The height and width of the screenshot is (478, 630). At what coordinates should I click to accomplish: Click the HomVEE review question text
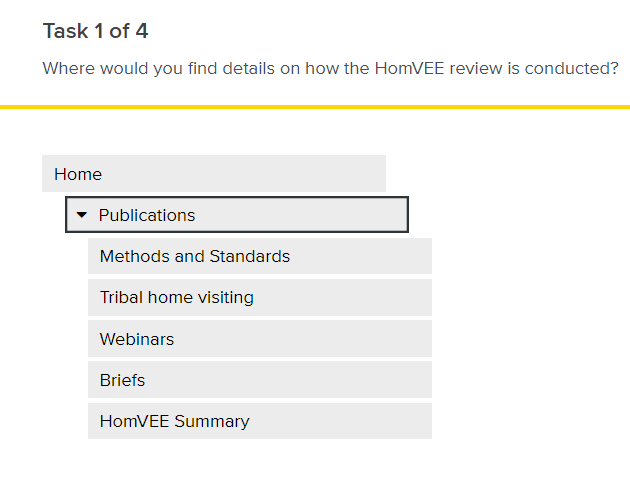pos(330,69)
